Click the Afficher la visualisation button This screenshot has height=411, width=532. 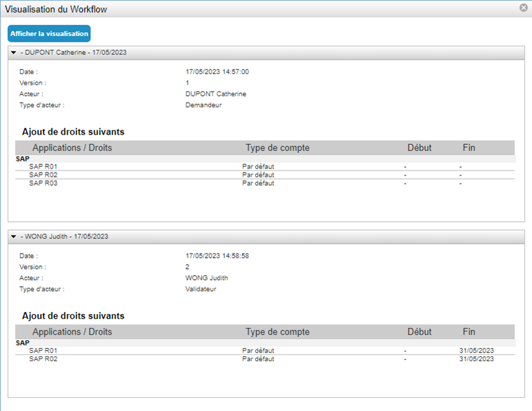[49, 33]
